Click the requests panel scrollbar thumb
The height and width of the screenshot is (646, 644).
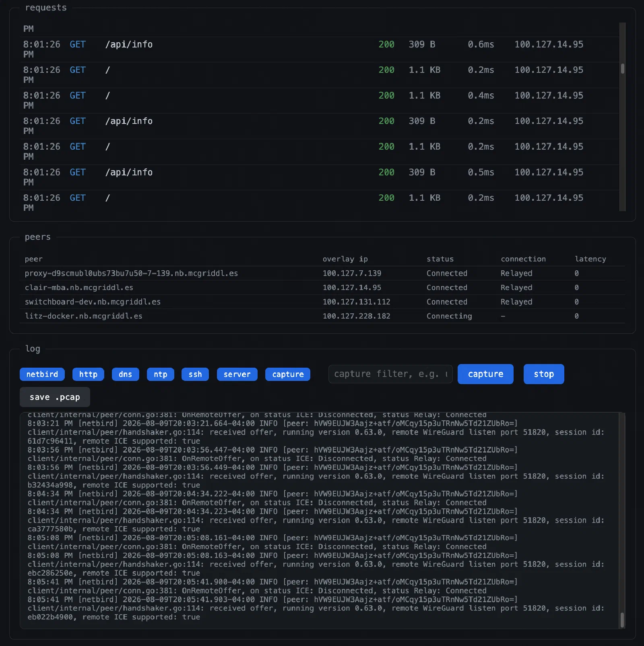pos(623,69)
